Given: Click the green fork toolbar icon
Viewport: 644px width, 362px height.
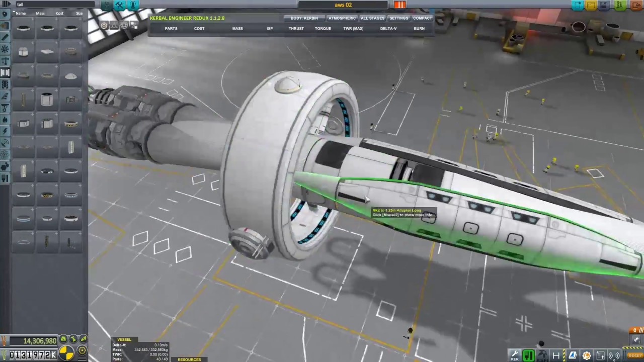Looking at the screenshot, I should (x=528, y=355).
